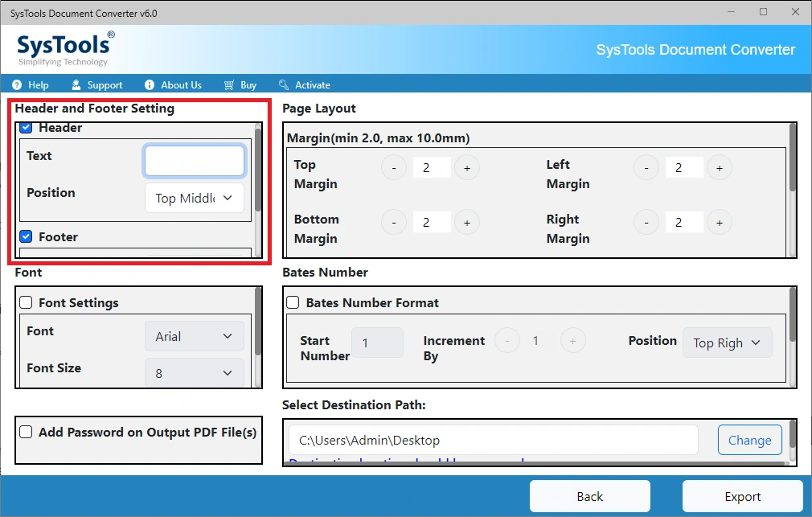Viewport: 812px width, 517px height.
Task: Open the Activate menu item
Action: pyautogui.click(x=305, y=85)
